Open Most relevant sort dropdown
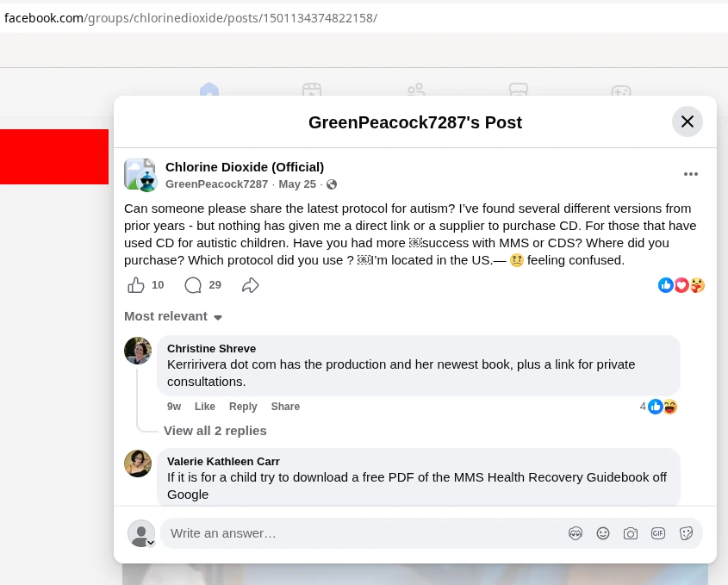 click(x=173, y=316)
